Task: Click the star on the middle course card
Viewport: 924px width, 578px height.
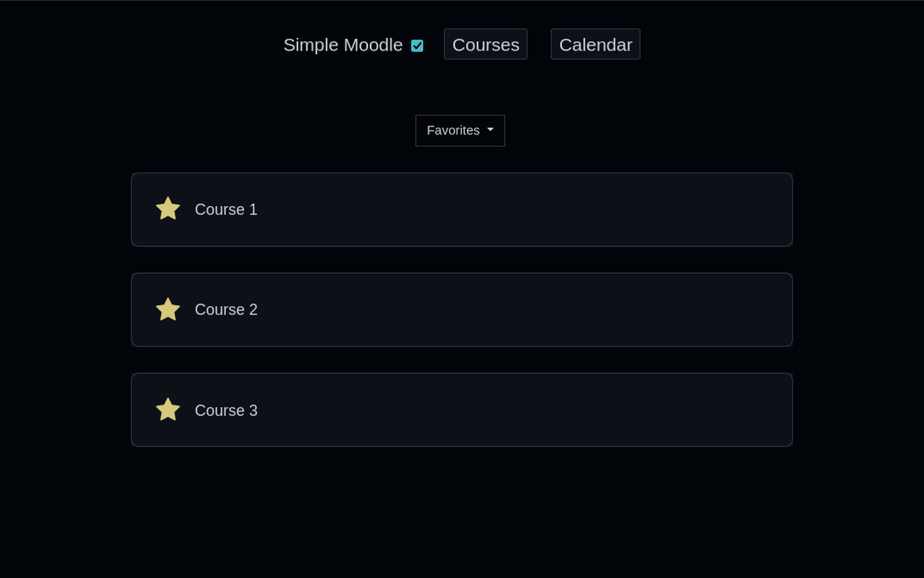Action: coord(167,309)
